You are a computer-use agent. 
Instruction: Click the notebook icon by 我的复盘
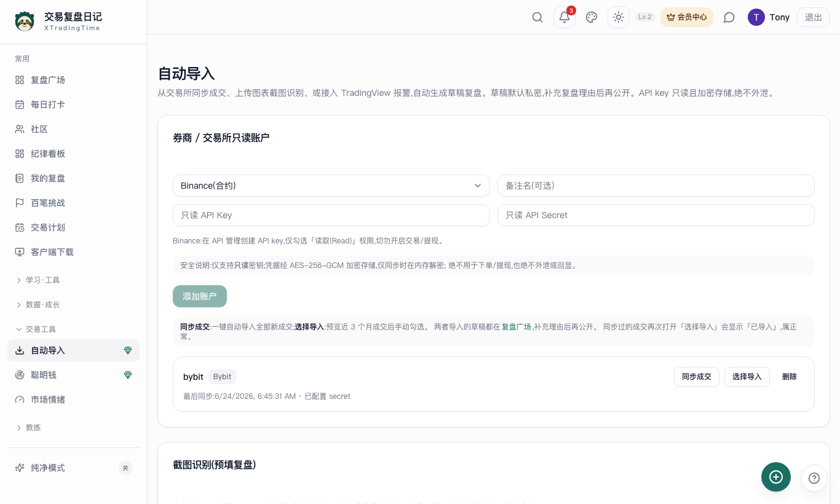tap(20, 178)
